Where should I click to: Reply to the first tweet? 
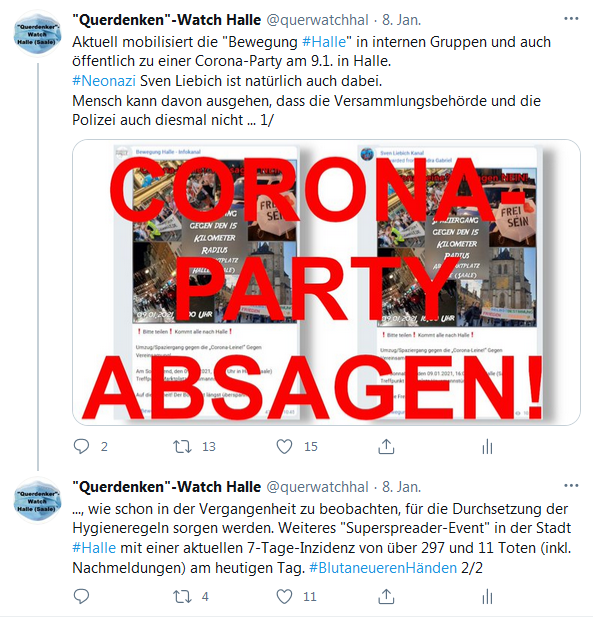click(x=81, y=447)
